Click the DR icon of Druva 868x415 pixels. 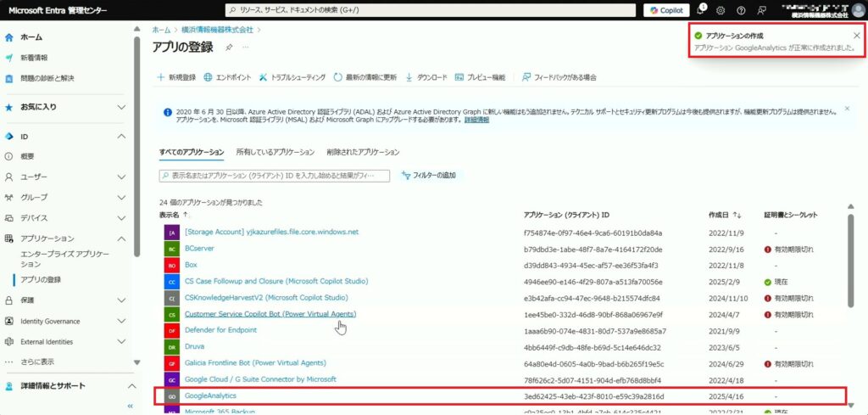[172, 348]
